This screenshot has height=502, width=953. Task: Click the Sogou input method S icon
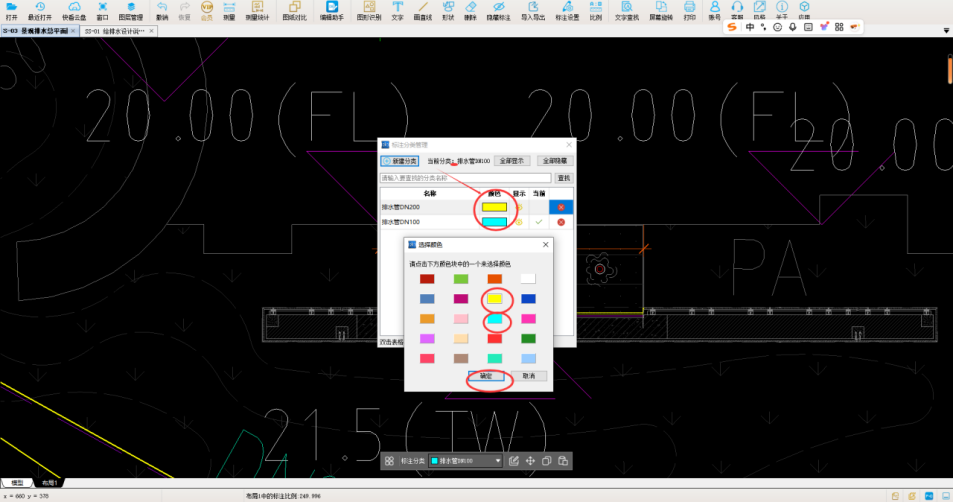click(x=732, y=27)
